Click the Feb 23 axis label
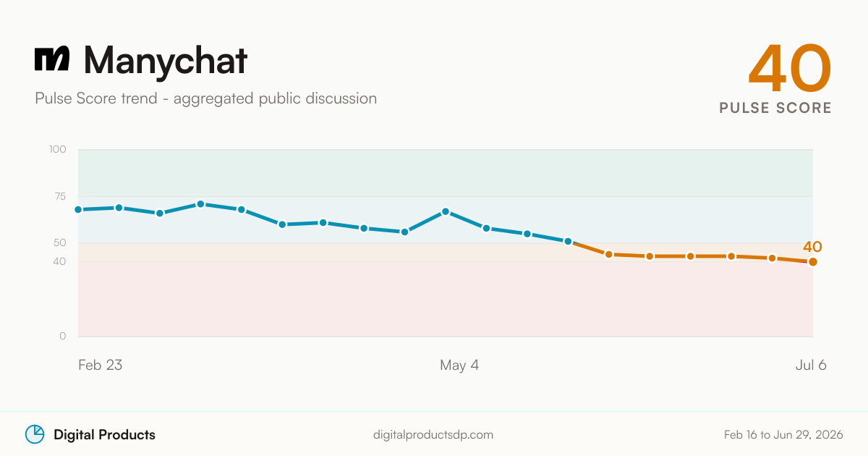 pyautogui.click(x=100, y=365)
